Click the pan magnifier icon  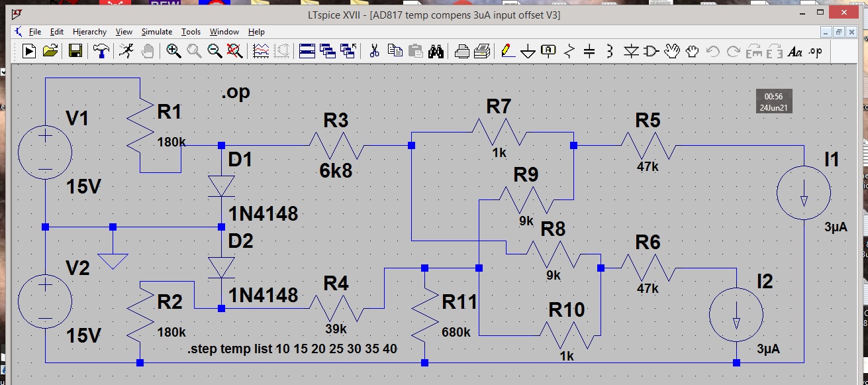[x=194, y=51]
